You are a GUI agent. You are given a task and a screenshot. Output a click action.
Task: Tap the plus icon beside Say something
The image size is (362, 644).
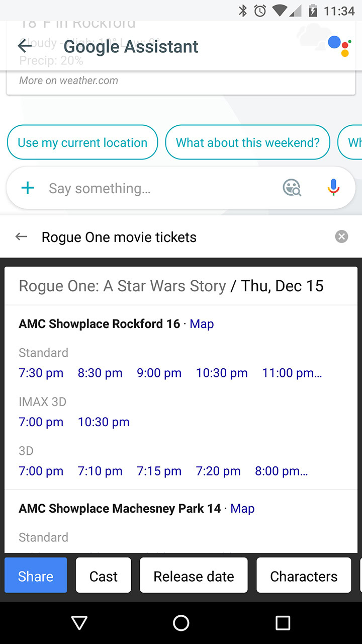(x=28, y=188)
